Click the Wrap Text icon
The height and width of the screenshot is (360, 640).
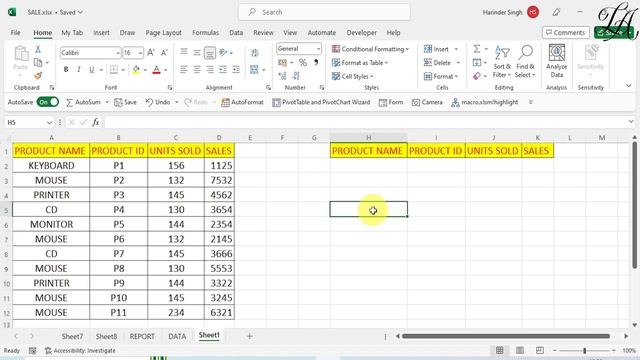(x=255, y=53)
